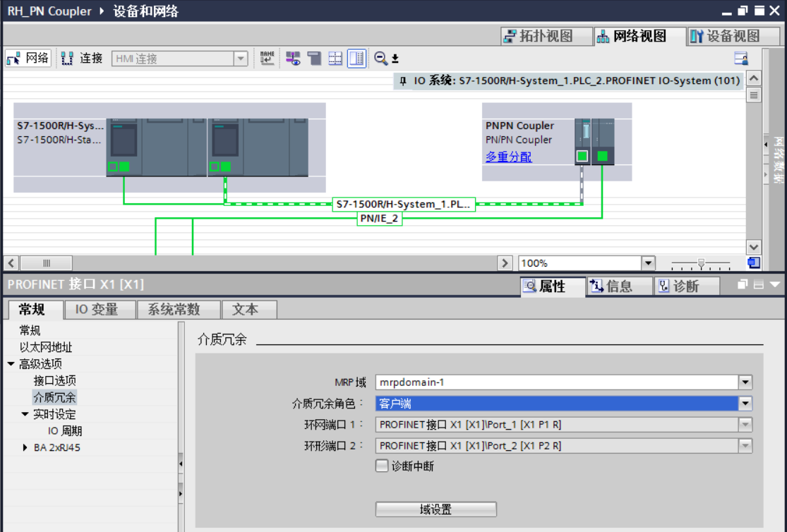Click the PN/PN Coupler device image
Viewport: 787px width, 532px height.
(594, 142)
